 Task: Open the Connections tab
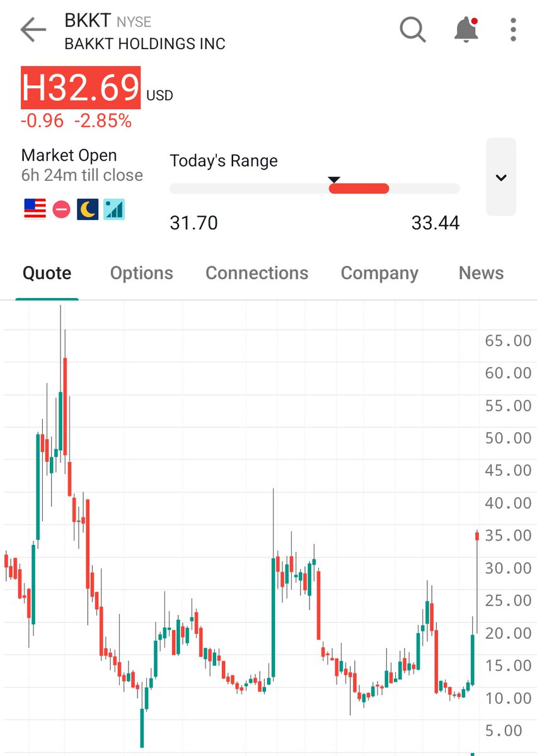click(x=257, y=273)
